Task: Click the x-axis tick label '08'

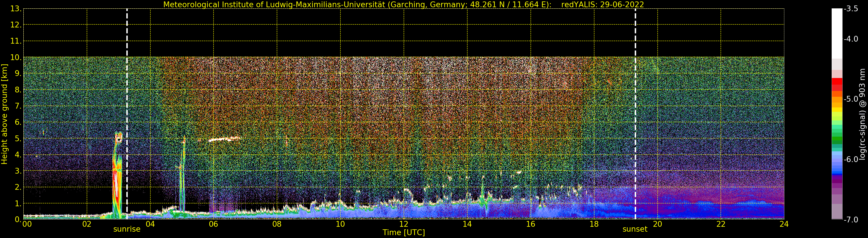Action: 277,224
